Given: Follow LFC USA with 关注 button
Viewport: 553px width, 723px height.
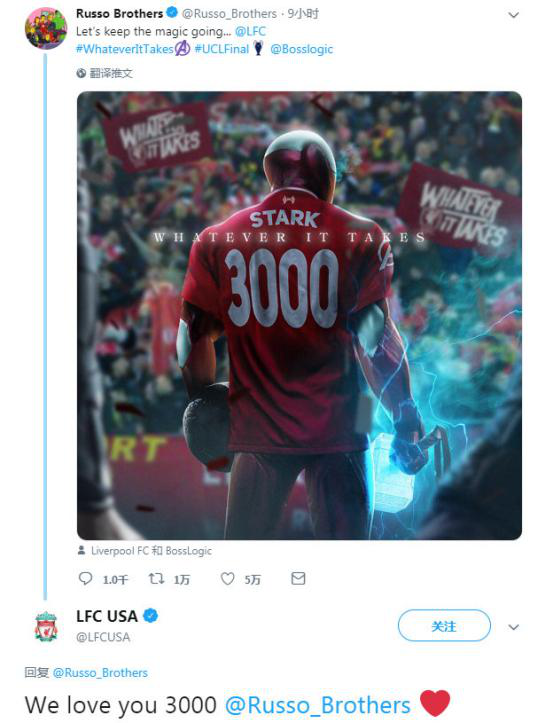Looking at the screenshot, I should click(444, 626).
